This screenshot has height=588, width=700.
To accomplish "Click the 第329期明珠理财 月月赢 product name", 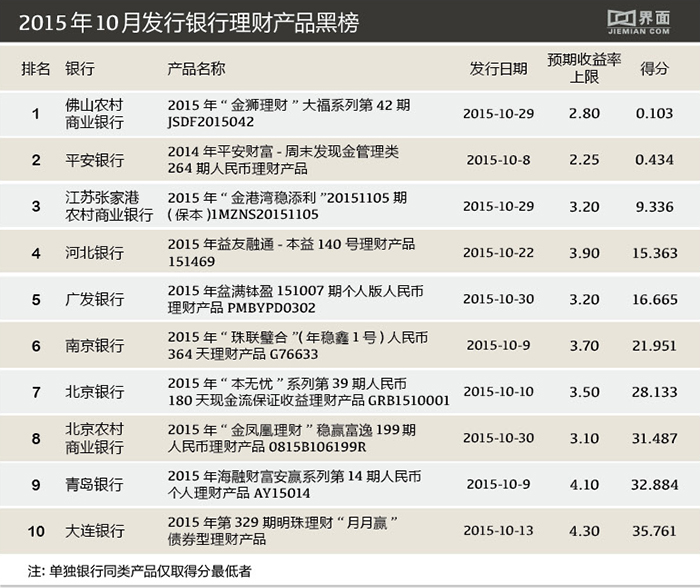I will (x=283, y=531).
